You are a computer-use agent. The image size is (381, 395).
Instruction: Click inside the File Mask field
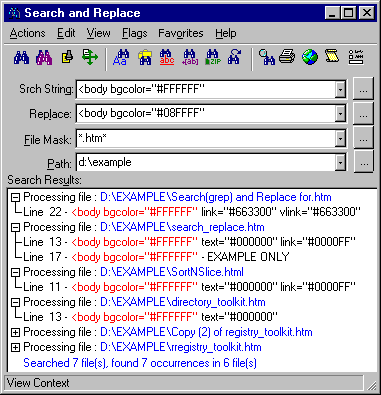coord(206,139)
